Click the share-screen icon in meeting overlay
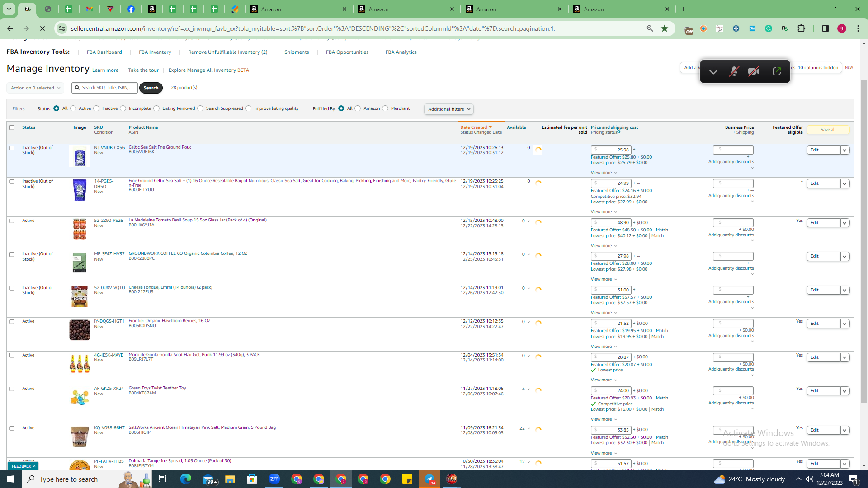Screen dimensions: 868x488 tap(777, 71)
